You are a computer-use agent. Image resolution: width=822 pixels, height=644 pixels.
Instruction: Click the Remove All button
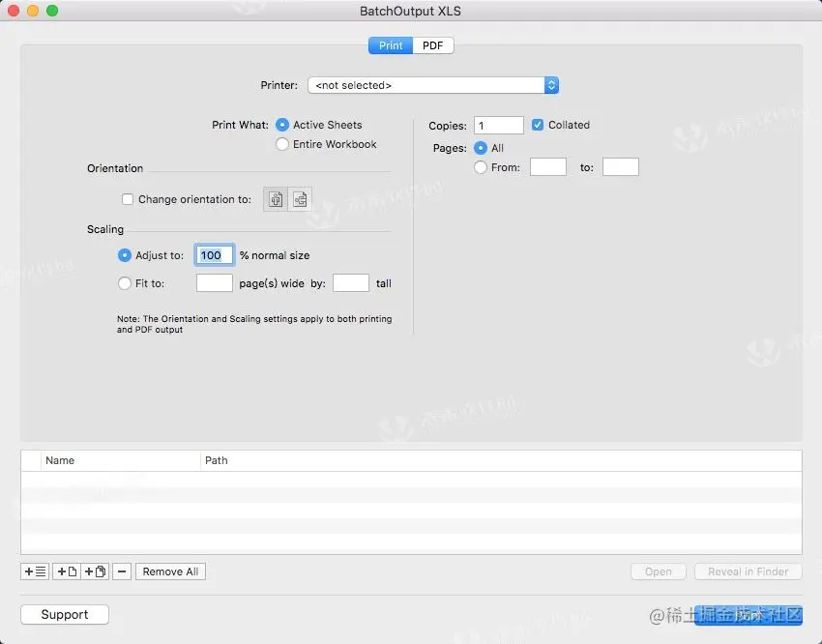tap(170, 571)
